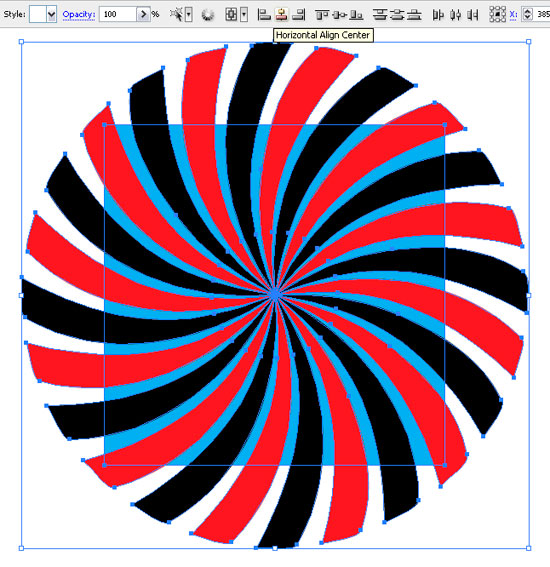Click Horizontal Distribute Left icon
550x567 pixels.
coord(438,15)
